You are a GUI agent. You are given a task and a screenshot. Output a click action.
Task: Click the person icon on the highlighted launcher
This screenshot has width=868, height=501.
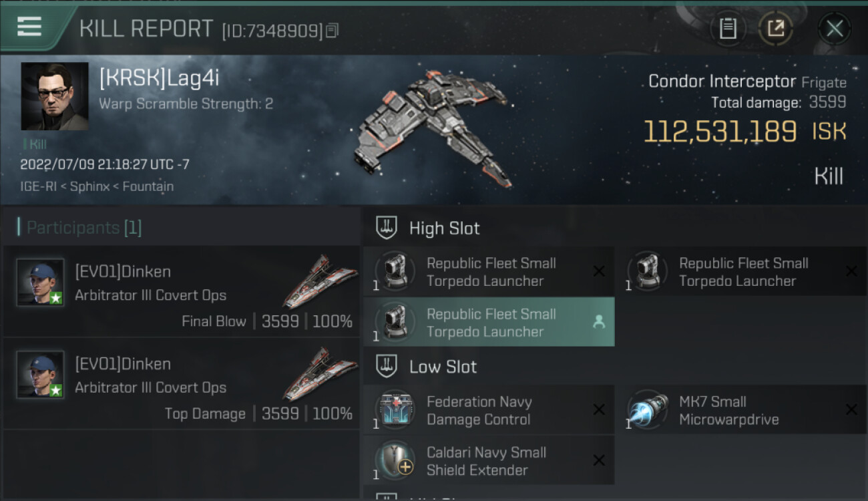point(599,323)
